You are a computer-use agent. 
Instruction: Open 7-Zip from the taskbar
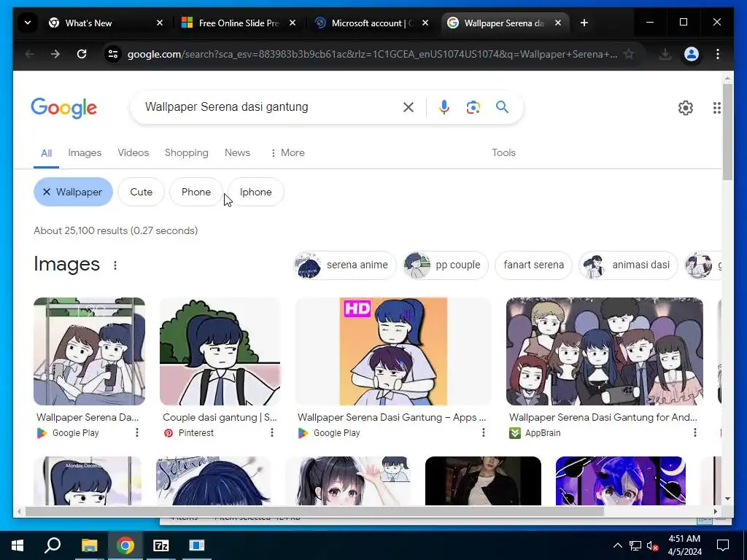(161, 545)
